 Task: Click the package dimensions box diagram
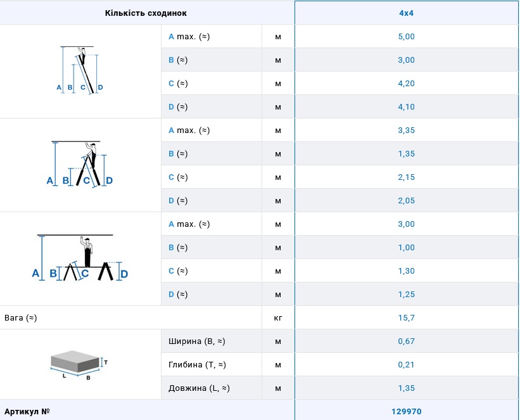79,364
